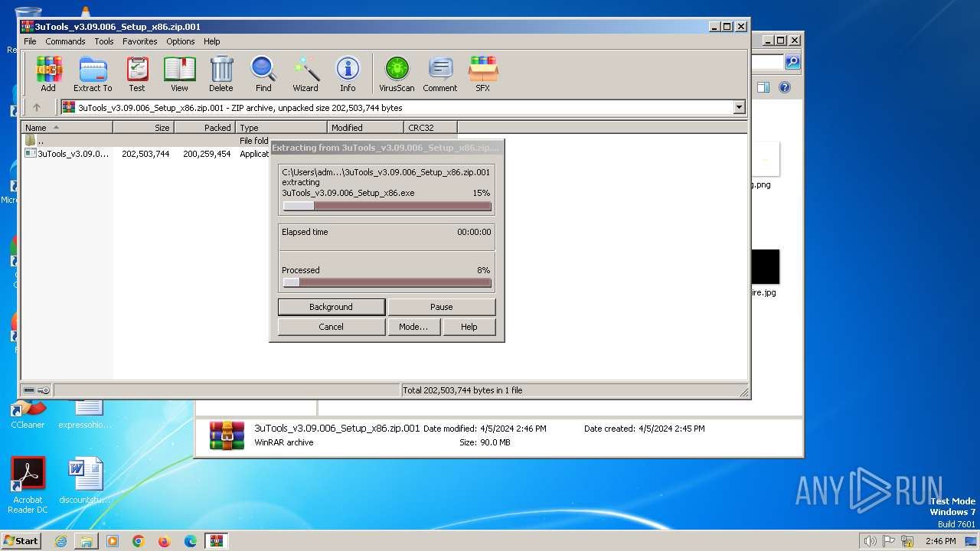This screenshot has height=551, width=980.
Task: Sort by Size column header
Action: 144,128
